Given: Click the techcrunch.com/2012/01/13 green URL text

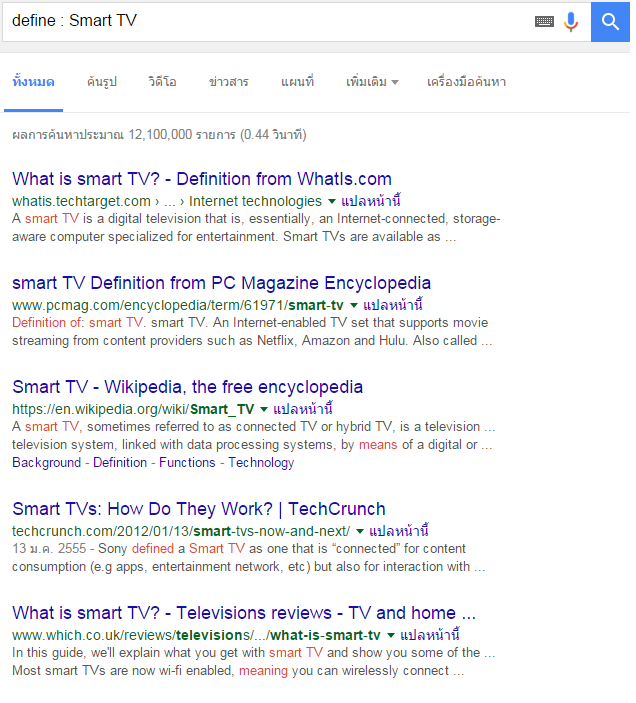Looking at the screenshot, I should [181, 531].
